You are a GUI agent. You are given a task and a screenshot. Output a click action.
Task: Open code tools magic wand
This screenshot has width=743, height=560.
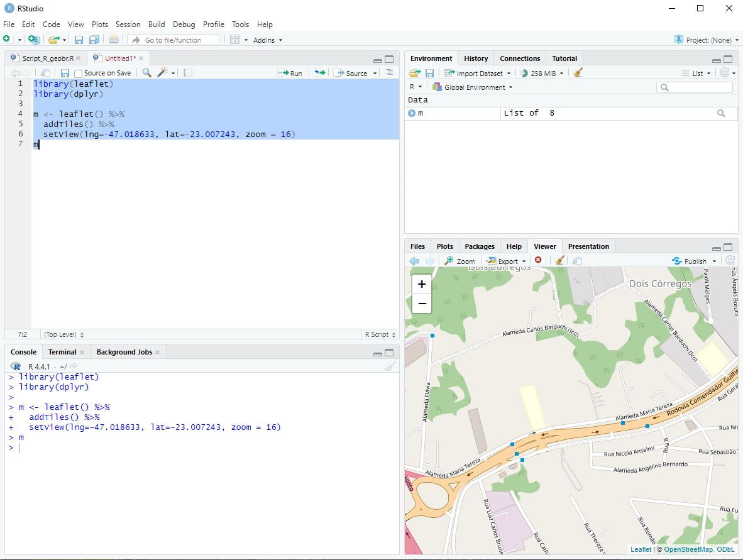click(163, 73)
